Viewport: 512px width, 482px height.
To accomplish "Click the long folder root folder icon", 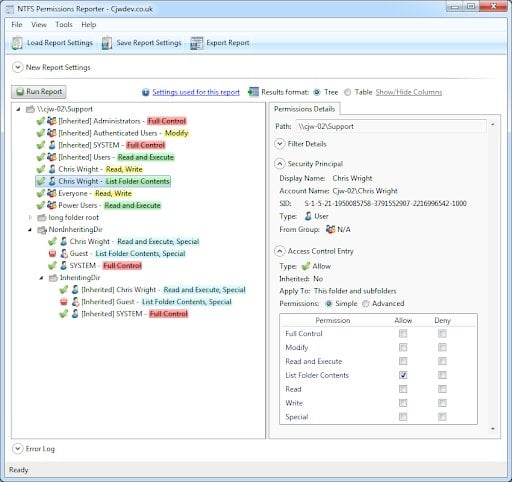I will coord(42,218).
